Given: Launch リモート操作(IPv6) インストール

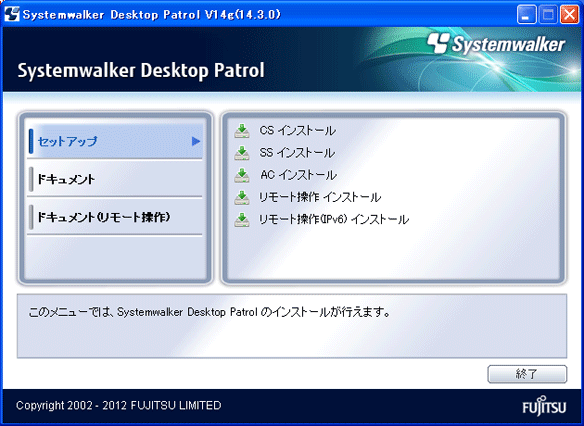Looking at the screenshot, I should [334, 220].
